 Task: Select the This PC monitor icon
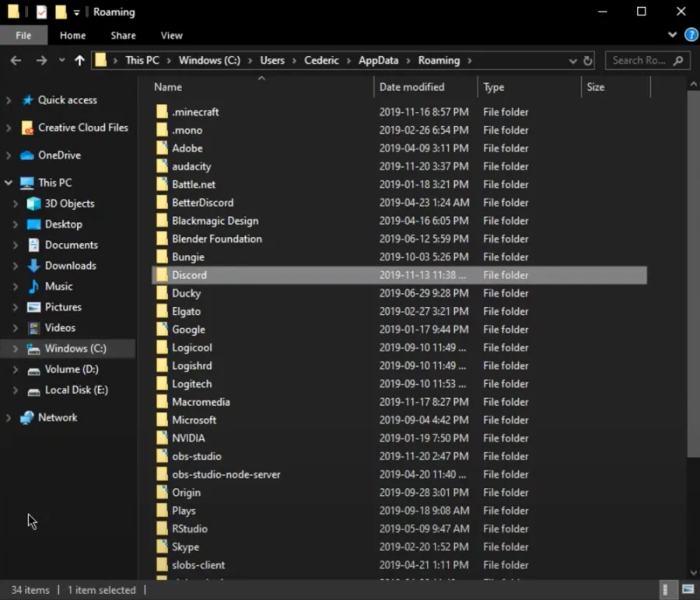pyautogui.click(x=26, y=183)
